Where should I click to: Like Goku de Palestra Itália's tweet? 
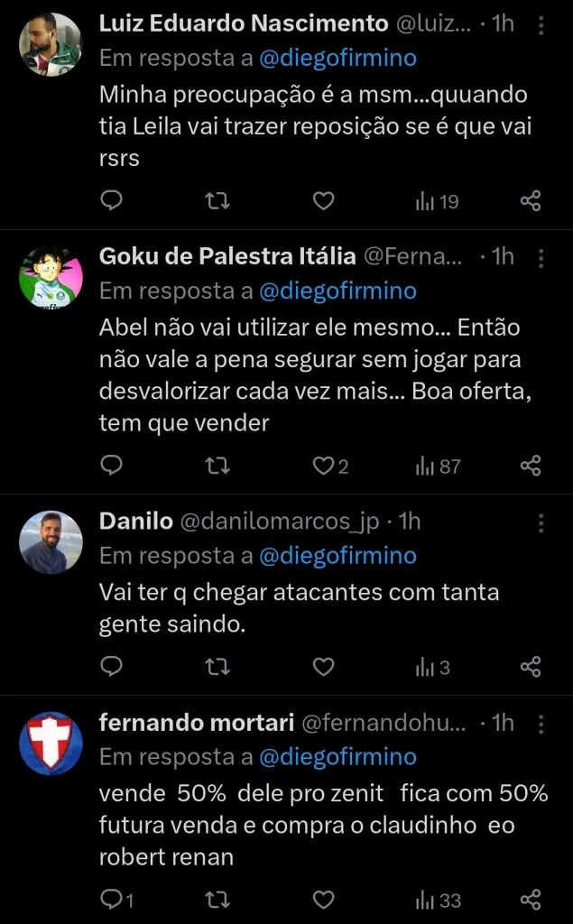(x=323, y=466)
